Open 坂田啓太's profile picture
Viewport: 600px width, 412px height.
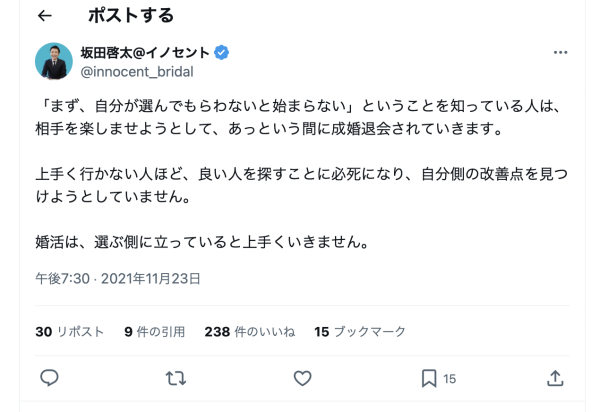(53, 61)
